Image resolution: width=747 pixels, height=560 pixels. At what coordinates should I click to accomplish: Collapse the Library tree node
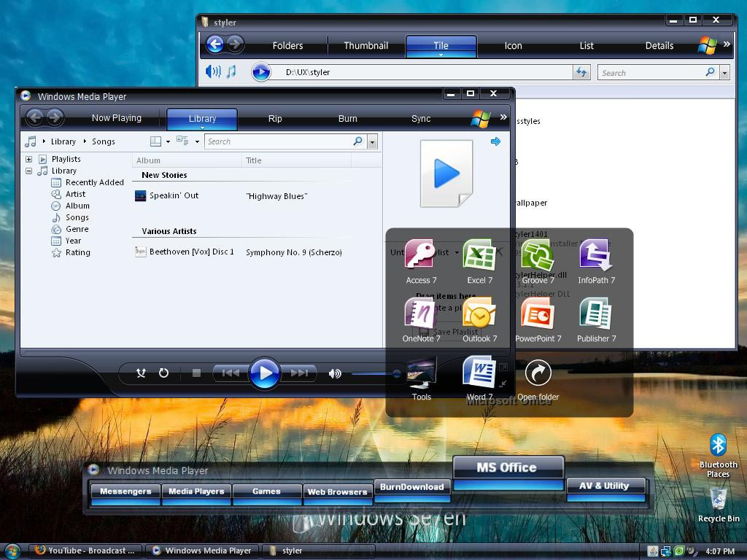pos(28,171)
